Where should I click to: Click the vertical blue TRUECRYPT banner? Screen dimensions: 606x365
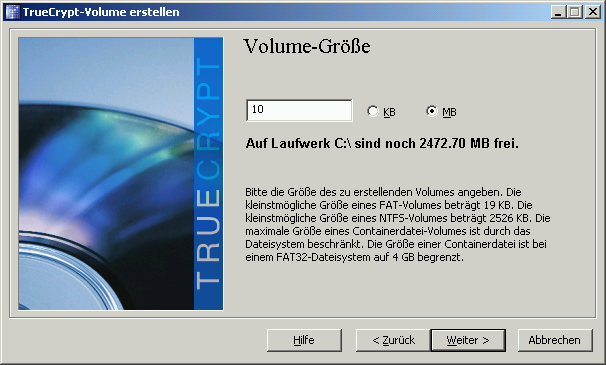[208, 174]
